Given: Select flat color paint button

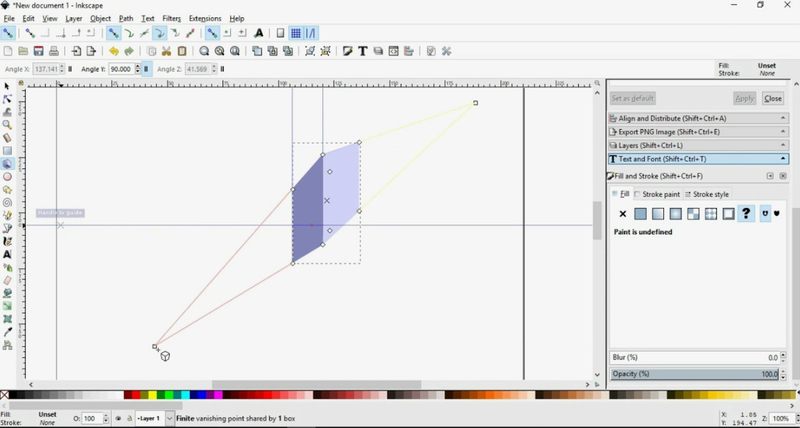Looking at the screenshot, I should pos(640,214).
